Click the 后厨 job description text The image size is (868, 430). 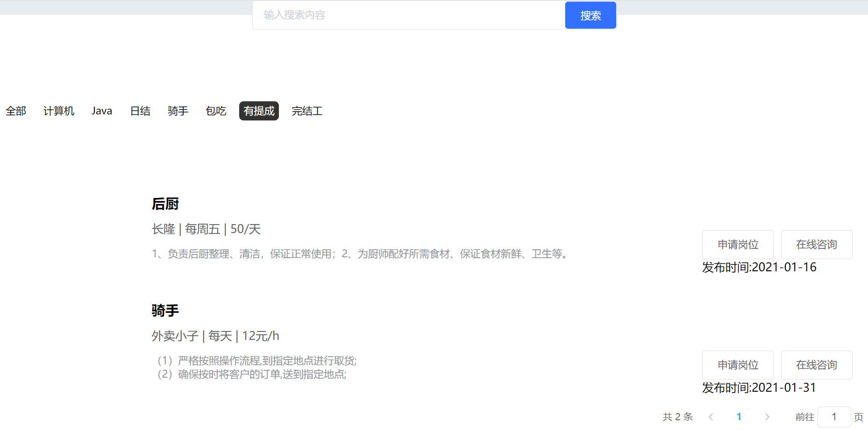361,254
